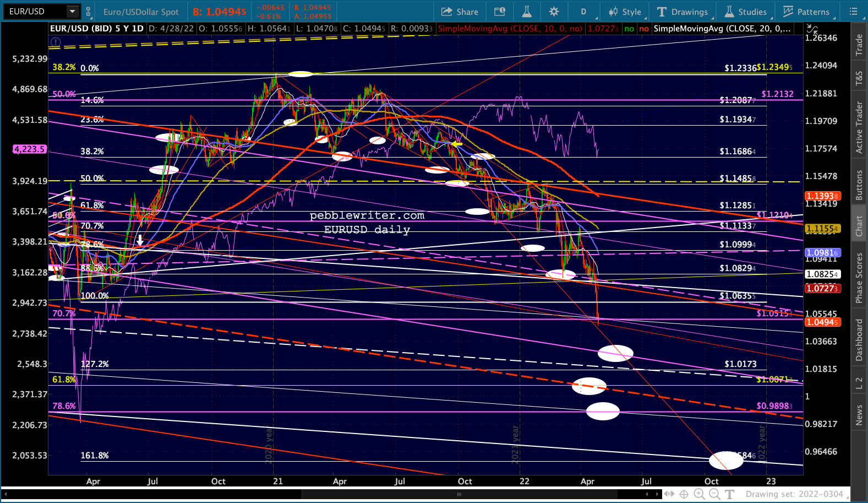Click the symbol link clipboard icon
The width and height of the screenshot is (868, 503).
[x=89, y=11]
